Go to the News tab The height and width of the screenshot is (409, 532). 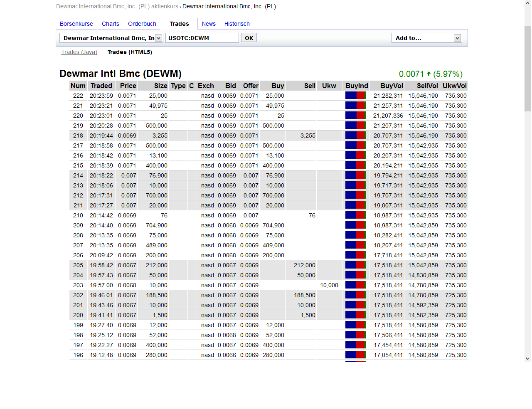click(x=209, y=24)
